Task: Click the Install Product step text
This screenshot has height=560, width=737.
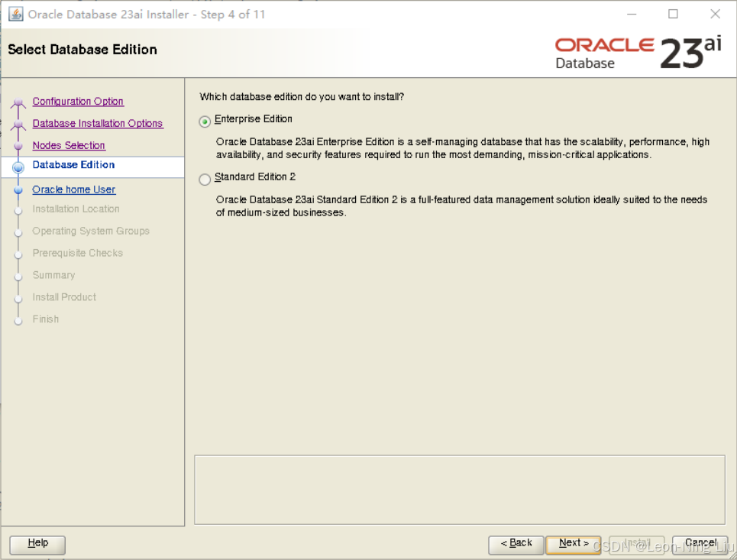Action: pos(64,297)
